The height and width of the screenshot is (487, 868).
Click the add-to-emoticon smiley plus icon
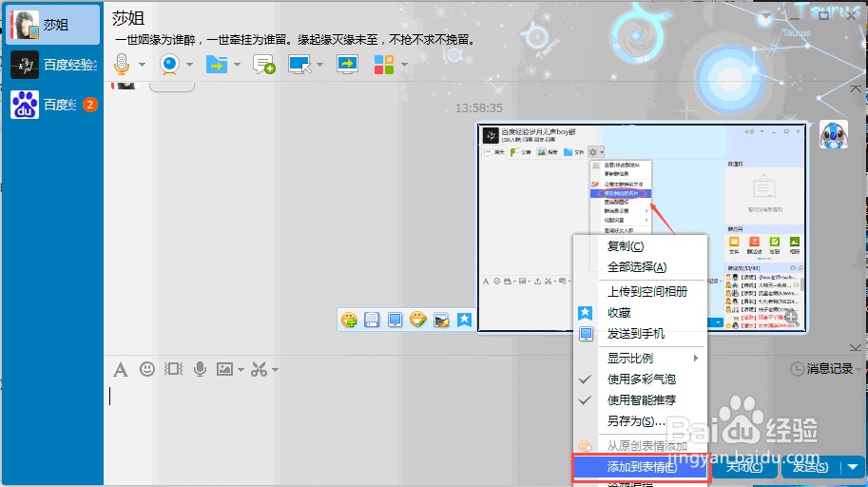(349, 320)
